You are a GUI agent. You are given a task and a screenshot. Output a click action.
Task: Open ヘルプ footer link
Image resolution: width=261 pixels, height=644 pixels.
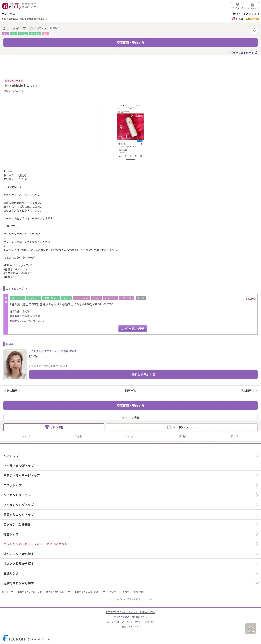pos(138,627)
